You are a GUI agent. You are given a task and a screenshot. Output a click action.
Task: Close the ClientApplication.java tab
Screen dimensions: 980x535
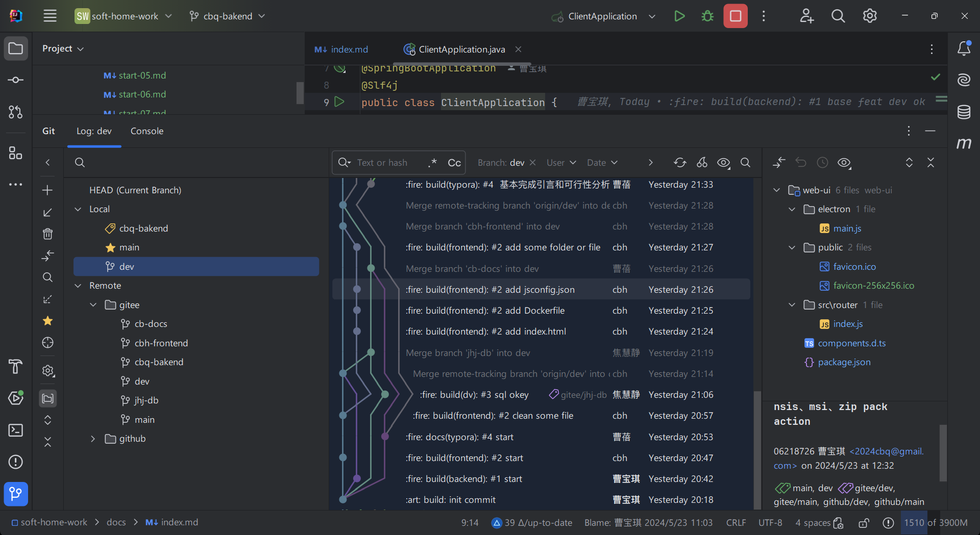point(518,49)
